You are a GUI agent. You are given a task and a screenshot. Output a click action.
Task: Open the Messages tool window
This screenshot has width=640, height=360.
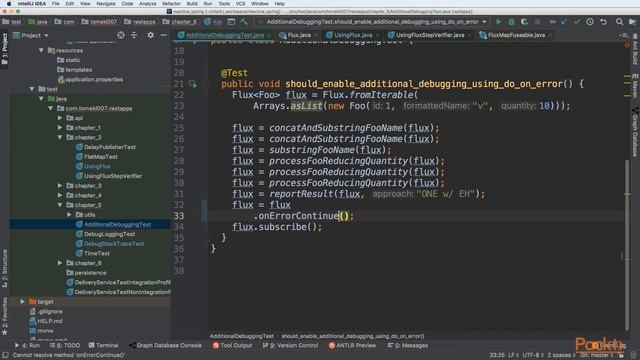(x=408, y=345)
